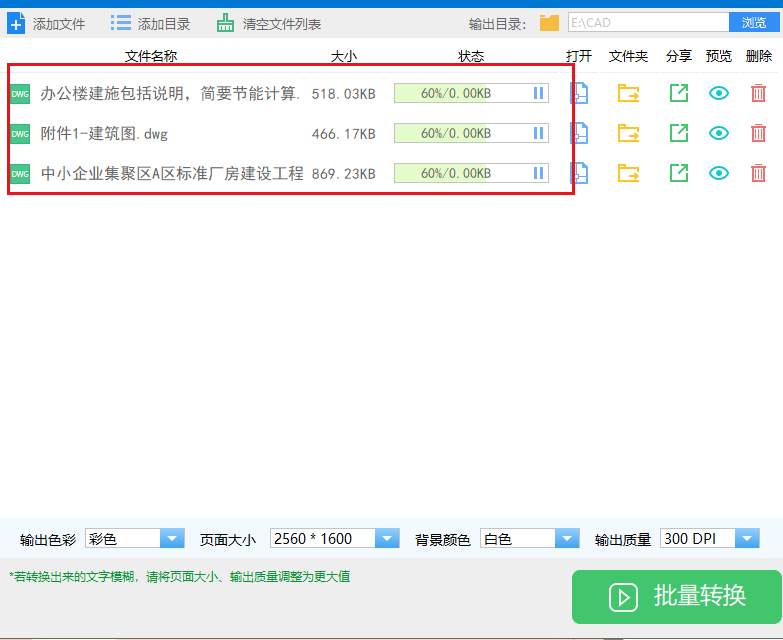The image size is (783, 640).
Task: Open output folder for 办公楼建施 row
Action: click(x=628, y=93)
